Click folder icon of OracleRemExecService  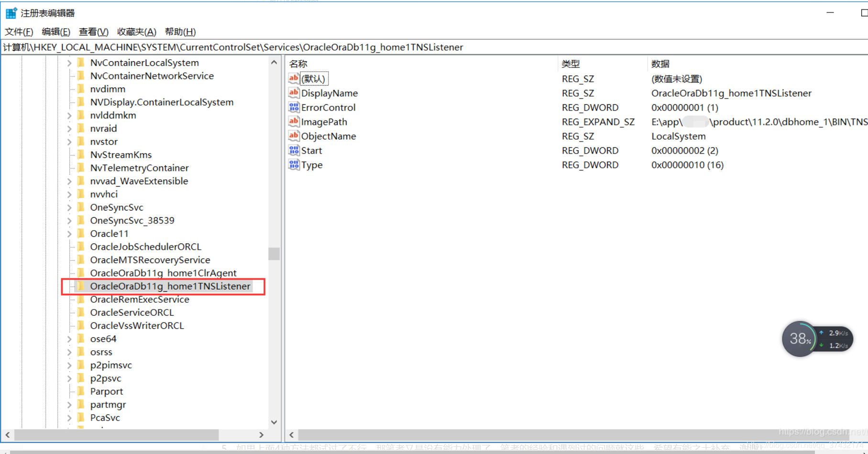pyautogui.click(x=81, y=299)
